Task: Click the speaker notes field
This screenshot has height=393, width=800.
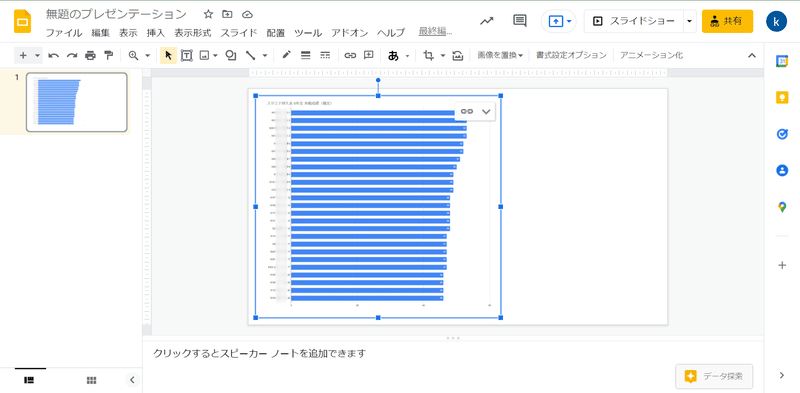Action: (453, 353)
